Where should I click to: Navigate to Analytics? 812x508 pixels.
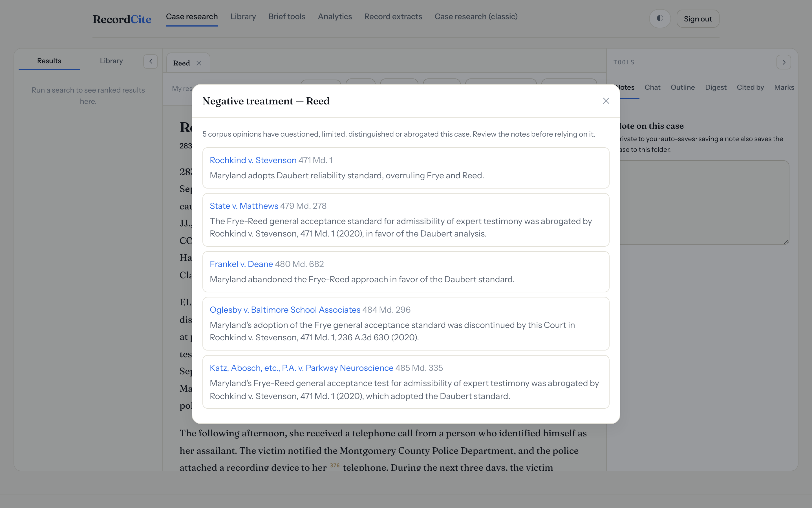[x=335, y=16]
